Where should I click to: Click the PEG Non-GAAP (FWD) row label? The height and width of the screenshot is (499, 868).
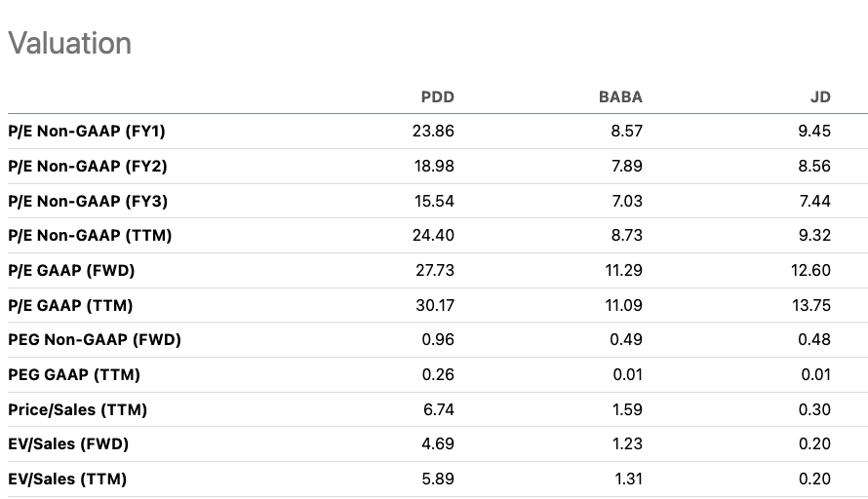[95, 339]
